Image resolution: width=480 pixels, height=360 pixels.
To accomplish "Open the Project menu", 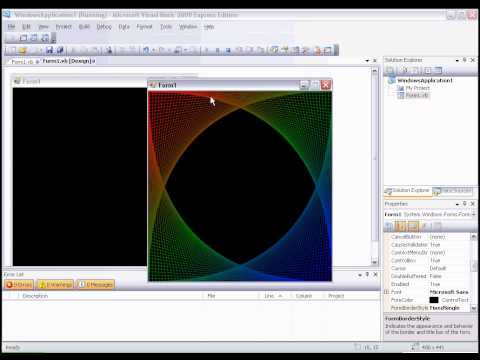I will tap(63, 27).
